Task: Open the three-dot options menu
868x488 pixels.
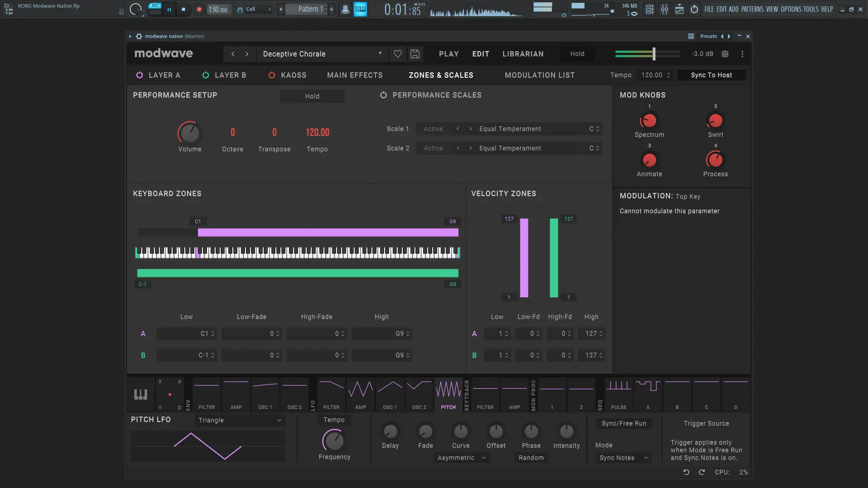Action: [x=742, y=54]
